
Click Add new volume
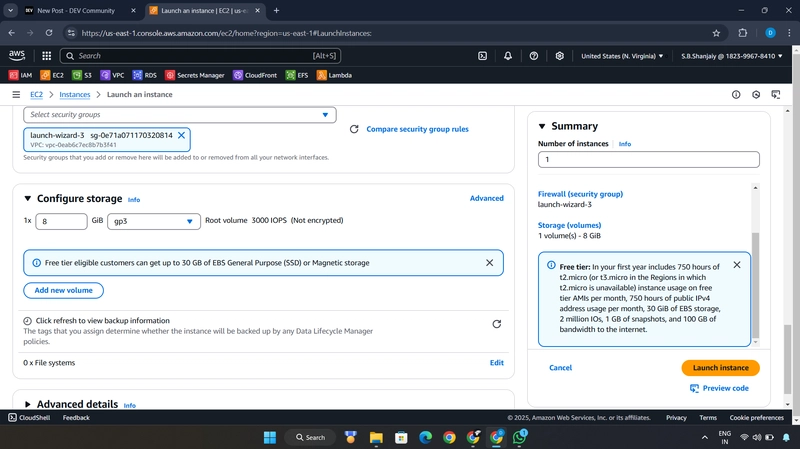(x=63, y=290)
